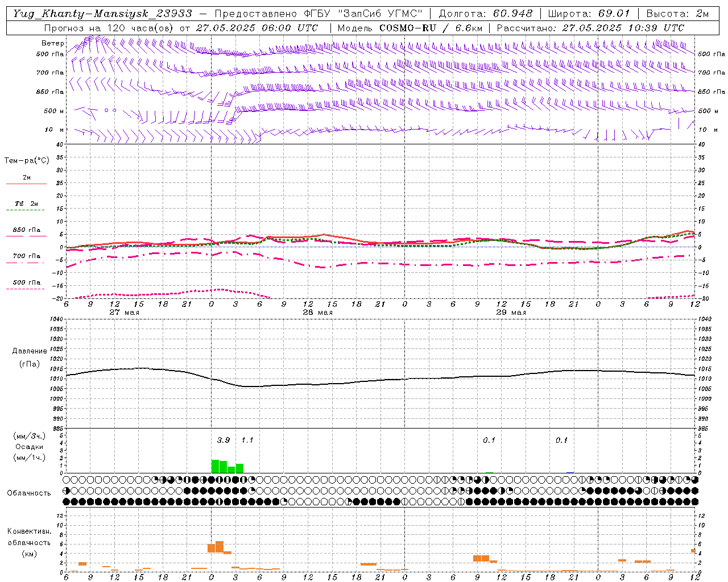Click the 500 гПа temperature legend dashed line

26,289
